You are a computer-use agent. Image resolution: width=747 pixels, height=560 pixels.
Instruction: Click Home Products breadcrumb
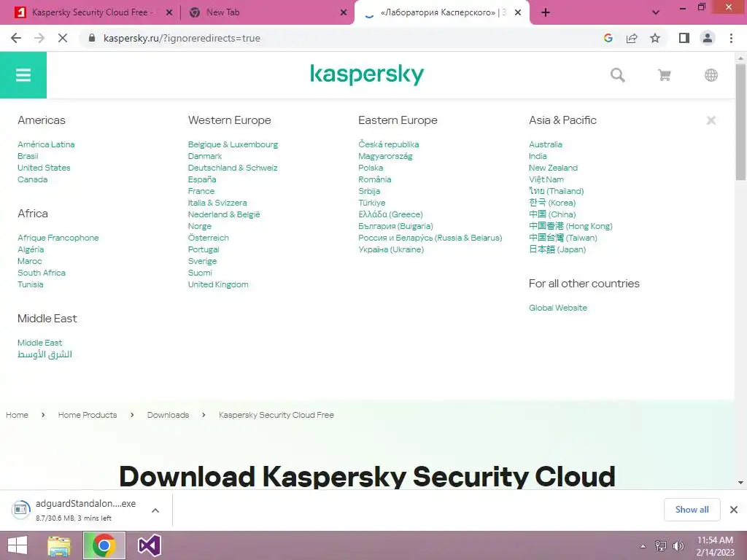tap(88, 415)
